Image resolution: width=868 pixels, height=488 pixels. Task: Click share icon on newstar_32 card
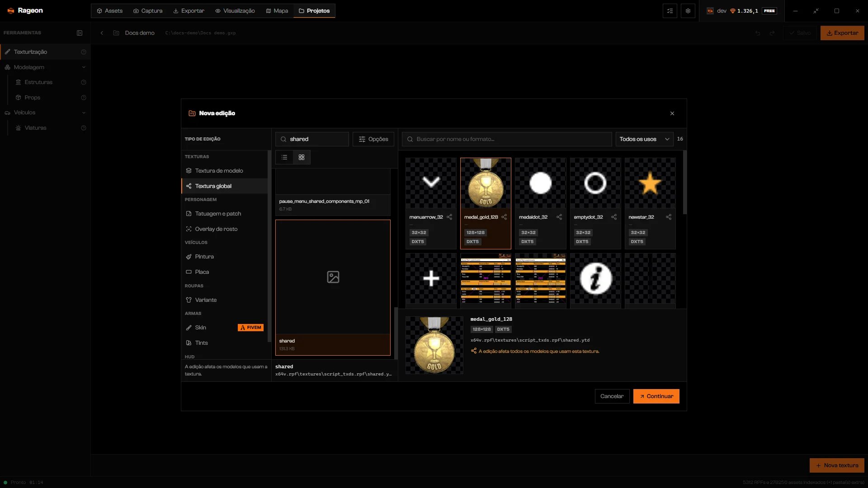(669, 217)
